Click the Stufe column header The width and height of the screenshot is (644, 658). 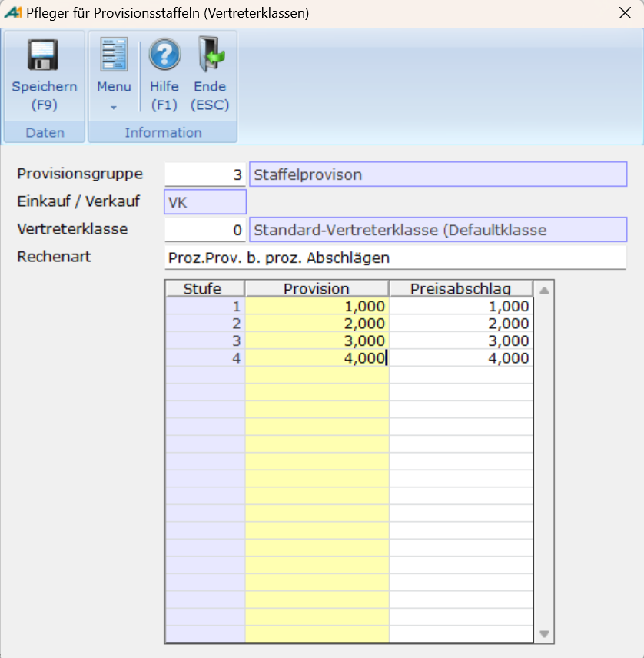[x=204, y=289]
